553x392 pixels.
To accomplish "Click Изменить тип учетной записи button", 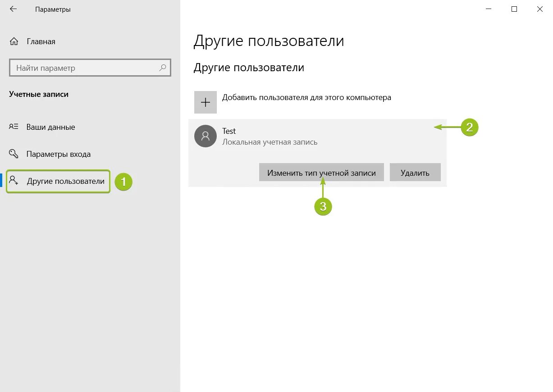I will pyautogui.click(x=321, y=173).
